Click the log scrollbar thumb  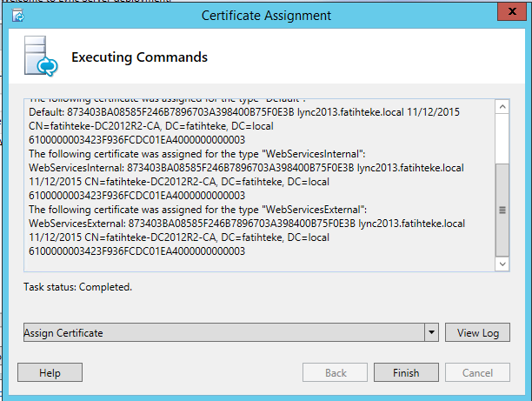pos(502,209)
